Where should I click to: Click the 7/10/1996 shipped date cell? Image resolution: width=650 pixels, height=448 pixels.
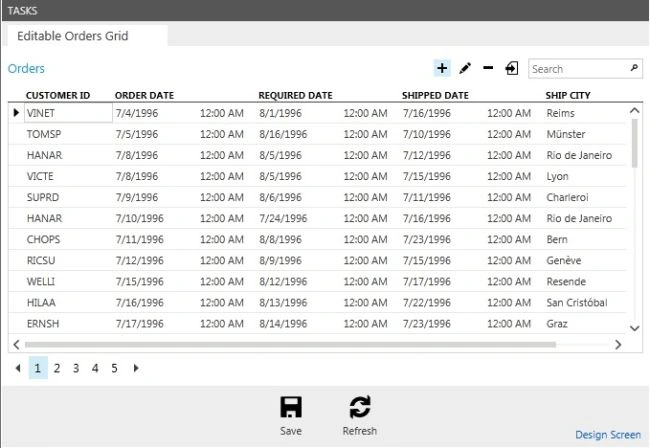(427, 134)
